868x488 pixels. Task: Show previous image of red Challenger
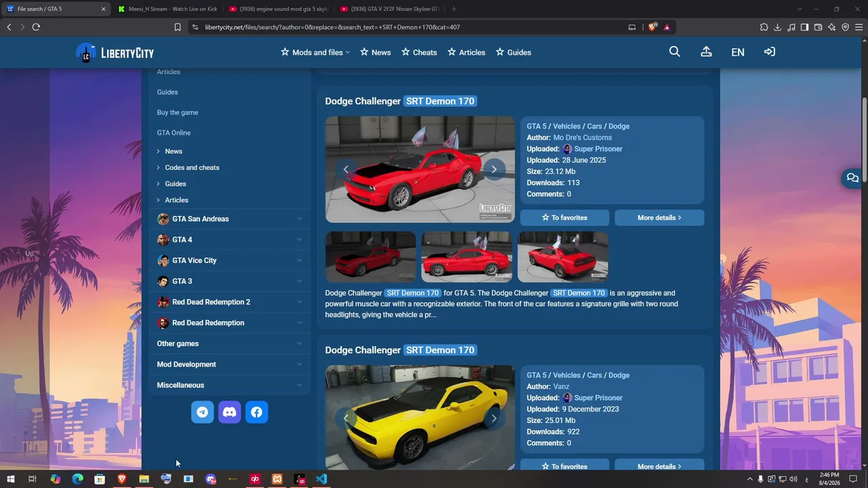pyautogui.click(x=346, y=169)
